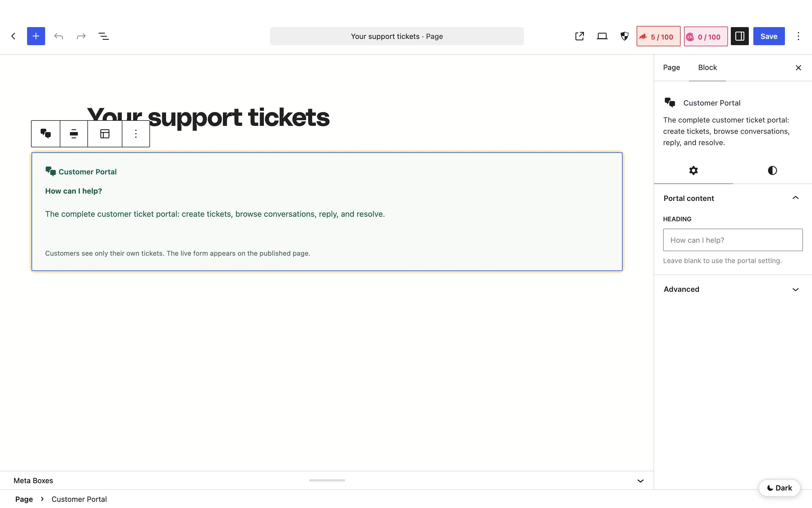This screenshot has height=508, width=812.
Task: Click the Meta Boxes resize handle
Action: (x=327, y=480)
